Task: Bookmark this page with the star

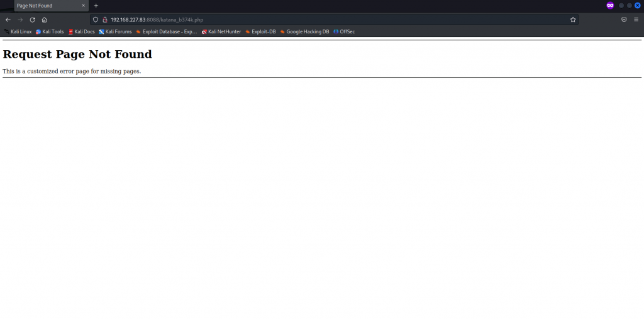Action: coord(573,19)
